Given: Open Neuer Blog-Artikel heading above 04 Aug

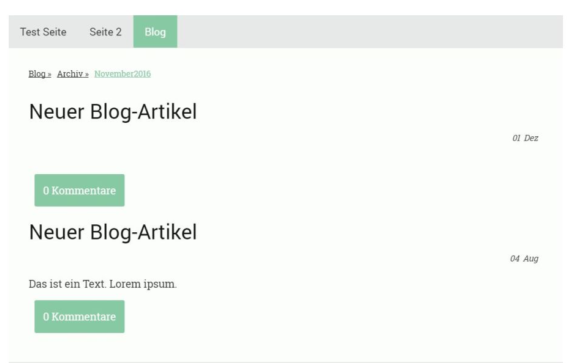Looking at the screenshot, I should tap(113, 232).
